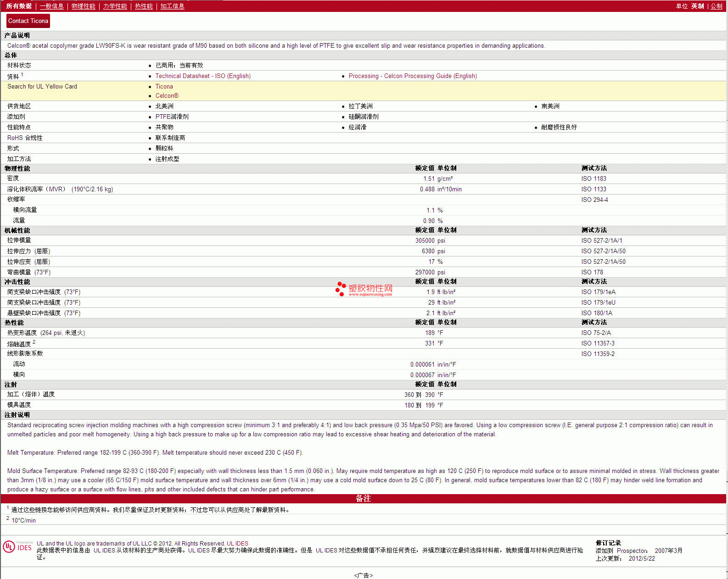Select the ISO 11359-2 test method text
The width and height of the screenshot is (728, 579).
point(598,354)
